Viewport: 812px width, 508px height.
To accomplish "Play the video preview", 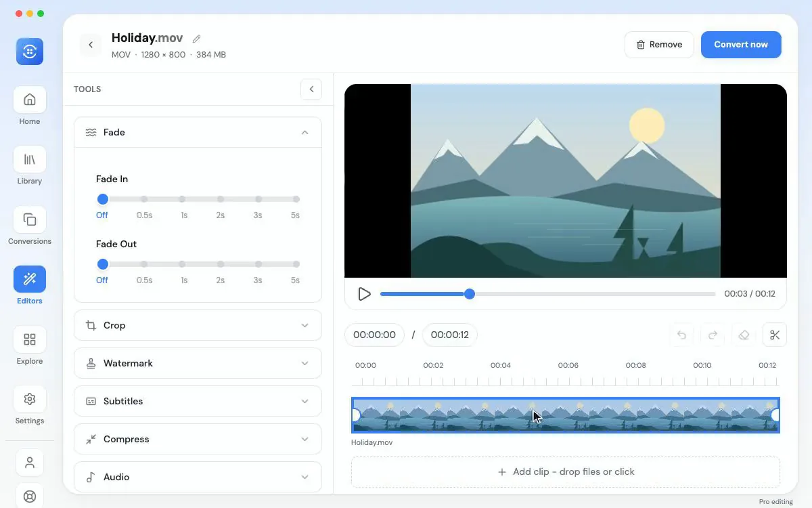I will [364, 294].
